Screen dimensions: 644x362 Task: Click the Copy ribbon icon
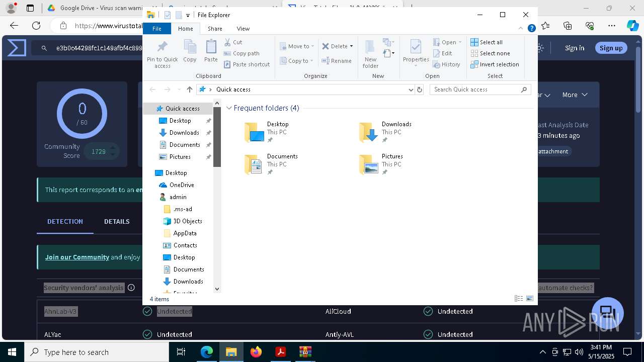tap(190, 51)
